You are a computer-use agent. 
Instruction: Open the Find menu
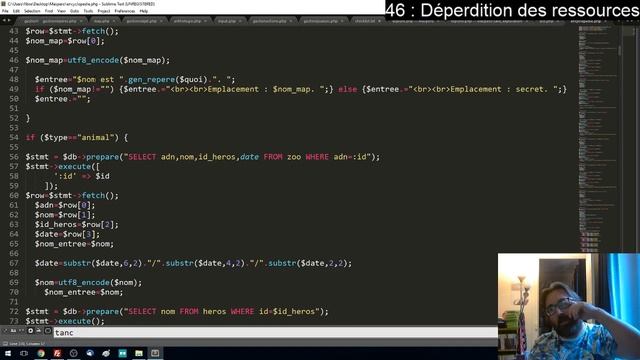[49, 11]
